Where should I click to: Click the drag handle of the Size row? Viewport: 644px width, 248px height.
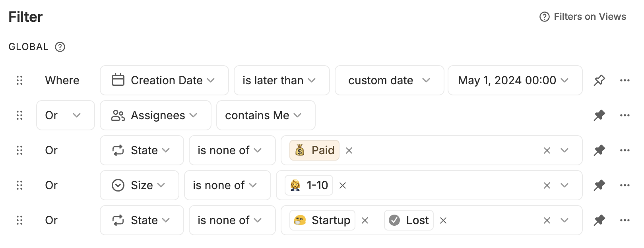(x=19, y=185)
